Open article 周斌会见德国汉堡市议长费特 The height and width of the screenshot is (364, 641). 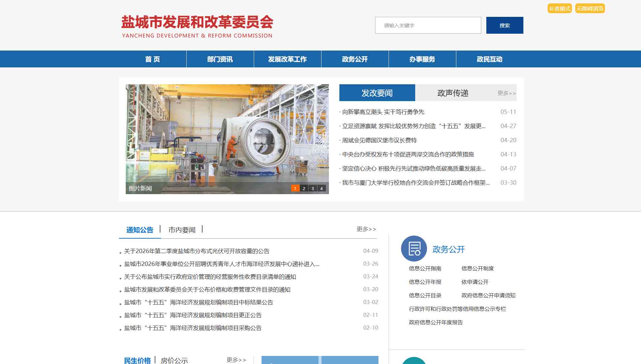(x=379, y=140)
